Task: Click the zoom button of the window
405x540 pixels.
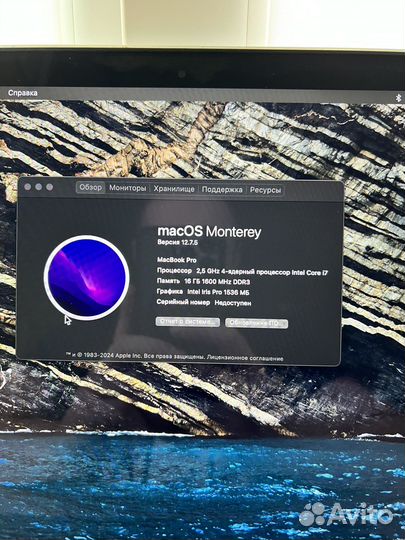Action: click(x=50, y=187)
